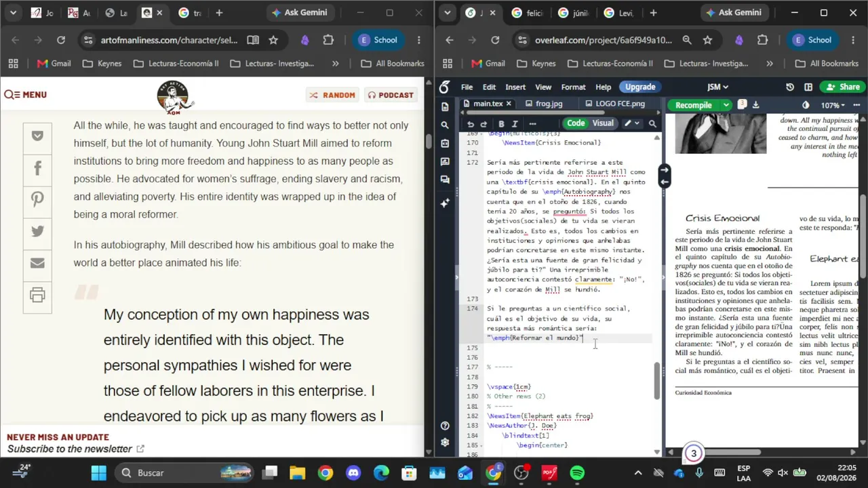Image resolution: width=868 pixels, height=488 pixels.
Task: Open Spotify from the Windows taskbar
Action: (x=577, y=473)
